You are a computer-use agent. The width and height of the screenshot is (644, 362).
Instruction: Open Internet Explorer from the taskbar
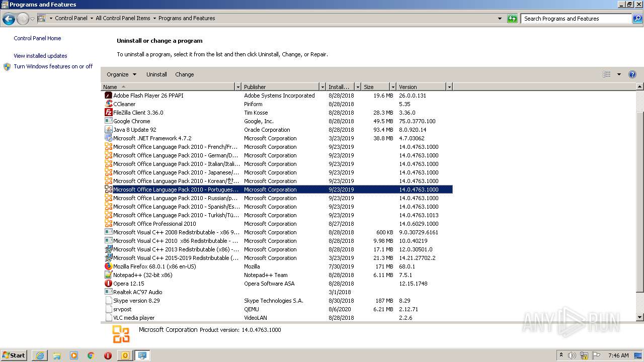[x=40, y=355]
